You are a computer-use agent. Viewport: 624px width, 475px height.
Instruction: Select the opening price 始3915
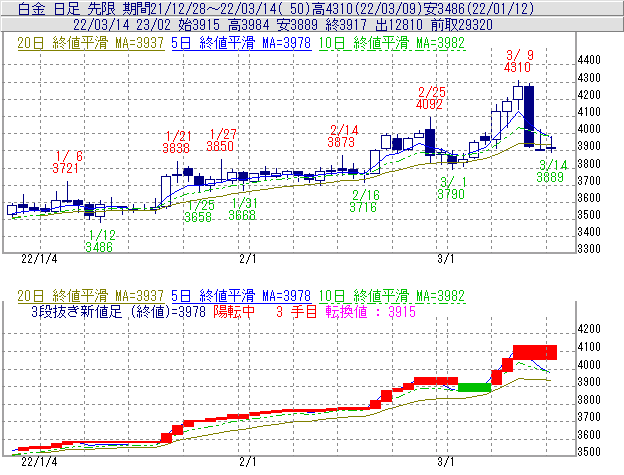[199, 25]
